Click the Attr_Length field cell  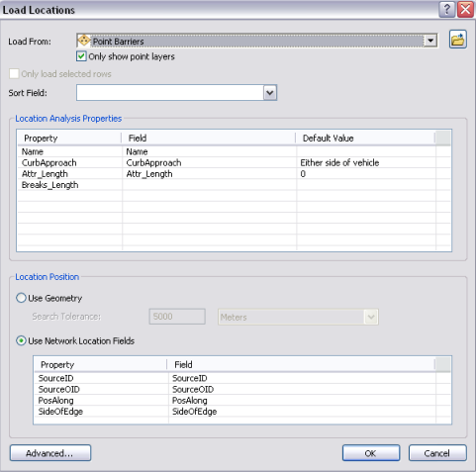(x=210, y=174)
